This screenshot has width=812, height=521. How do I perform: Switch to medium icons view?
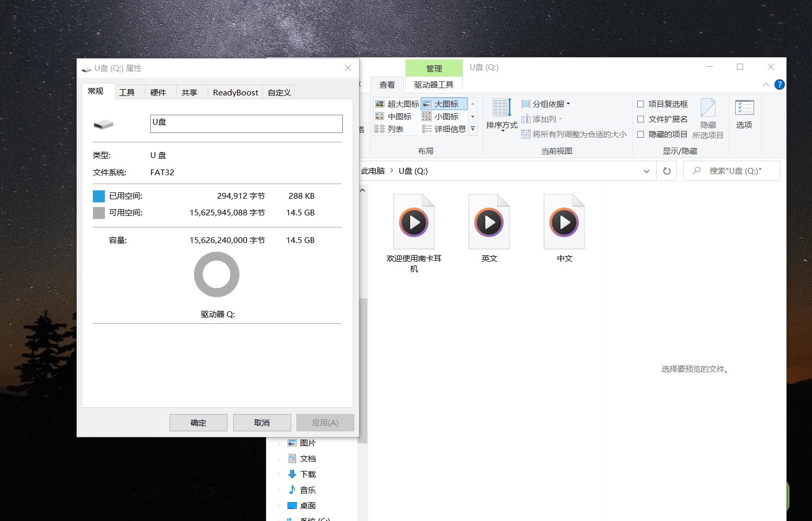pos(393,116)
